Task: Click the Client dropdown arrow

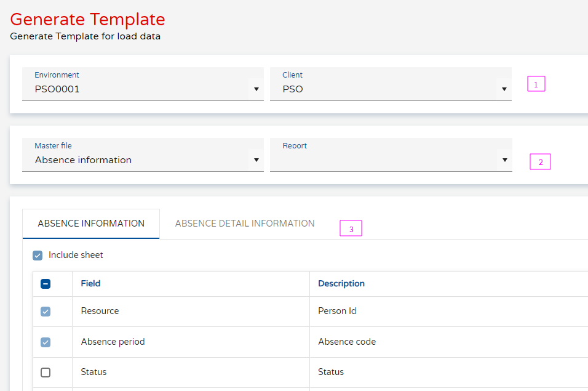Action: [x=505, y=89]
